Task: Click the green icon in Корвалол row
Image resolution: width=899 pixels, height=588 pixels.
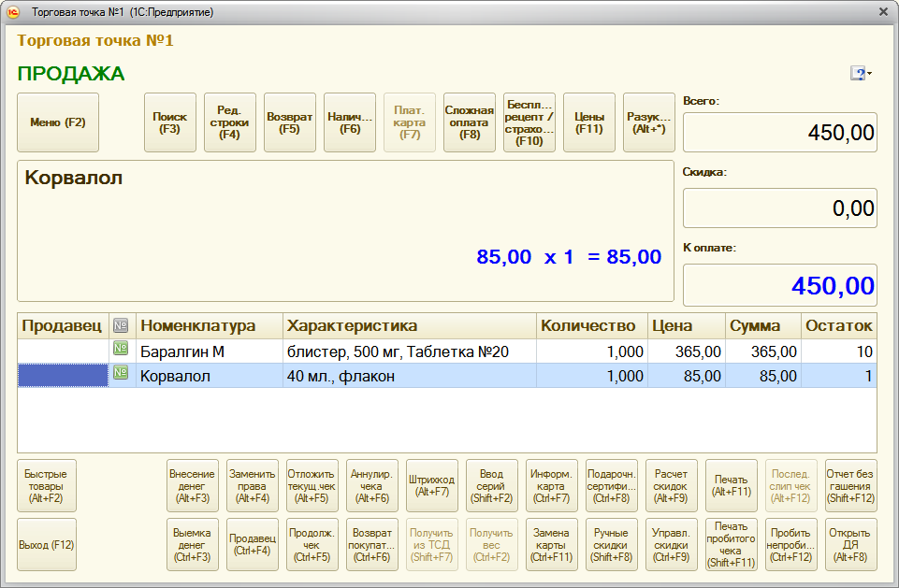Action: coord(121,375)
